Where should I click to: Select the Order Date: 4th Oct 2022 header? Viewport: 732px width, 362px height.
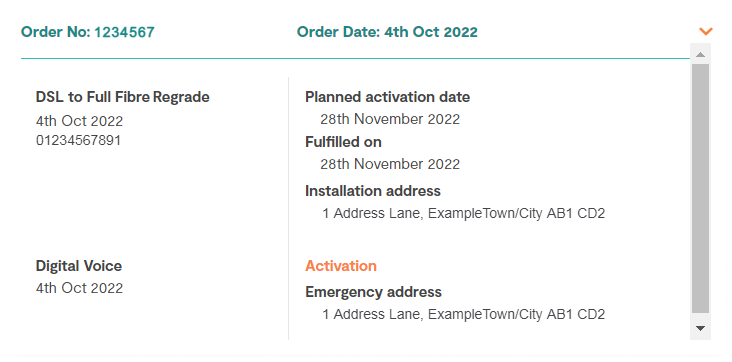[387, 32]
